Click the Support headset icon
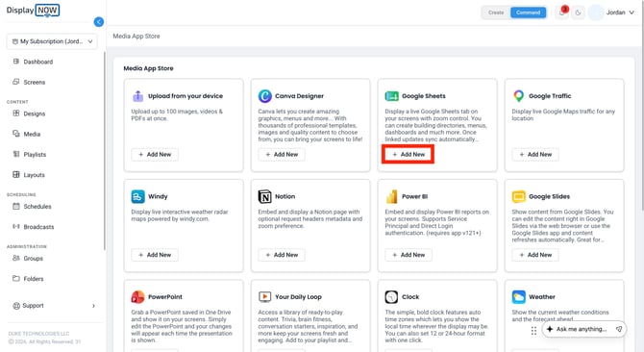The width and height of the screenshot is (644, 352). (16, 306)
